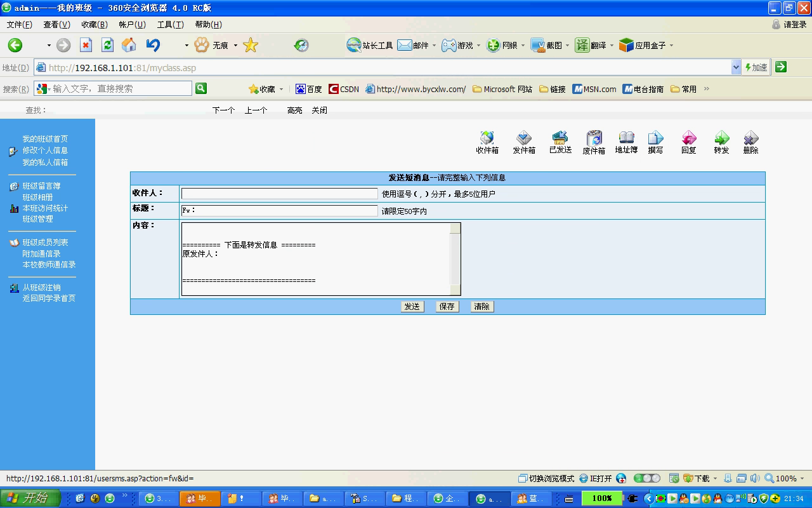Open the 班级留言簿 sidebar link
The image size is (812, 508).
click(41, 186)
